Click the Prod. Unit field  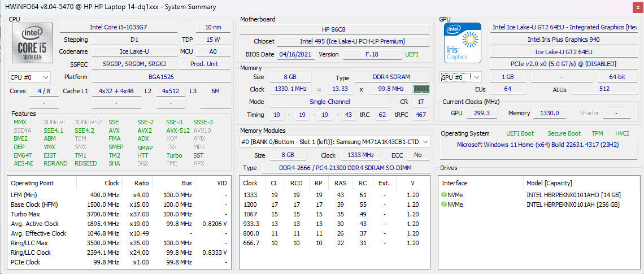coord(204,64)
